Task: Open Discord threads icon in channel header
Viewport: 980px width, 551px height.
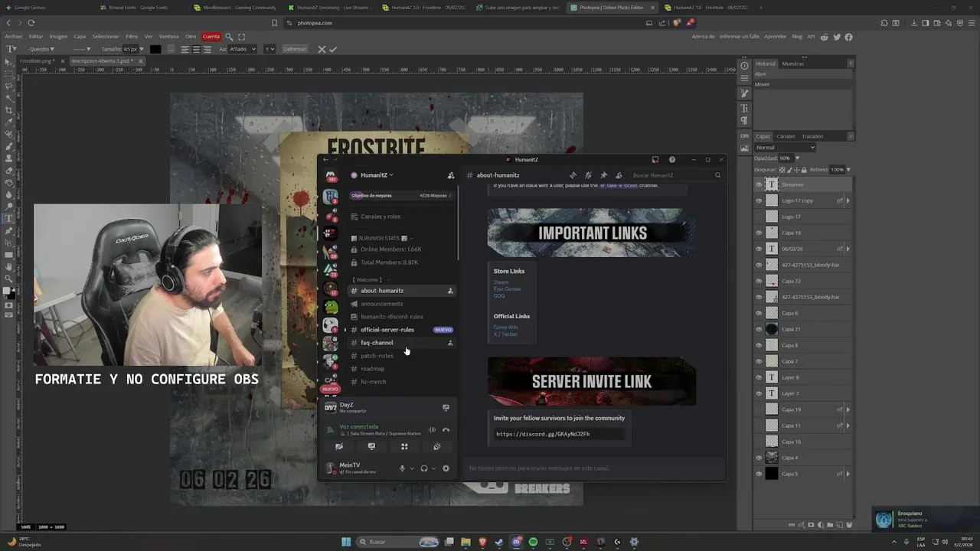Action: [x=573, y=175]
